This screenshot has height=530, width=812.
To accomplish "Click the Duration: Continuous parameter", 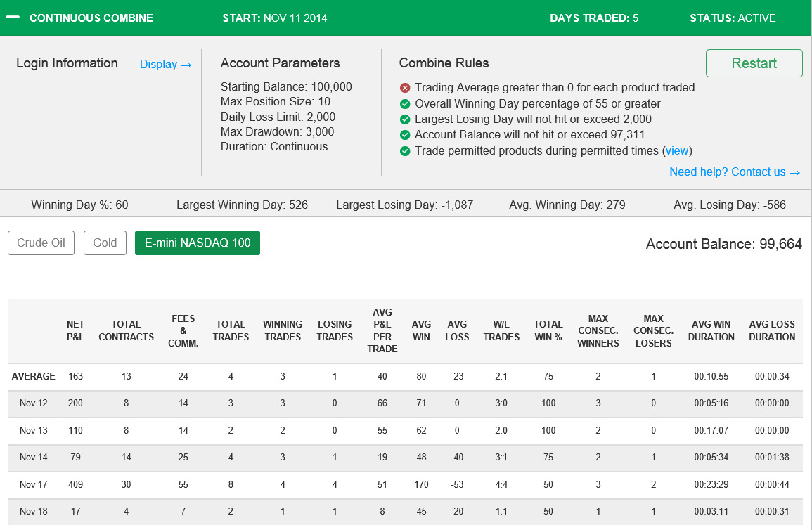I will 274,147.
